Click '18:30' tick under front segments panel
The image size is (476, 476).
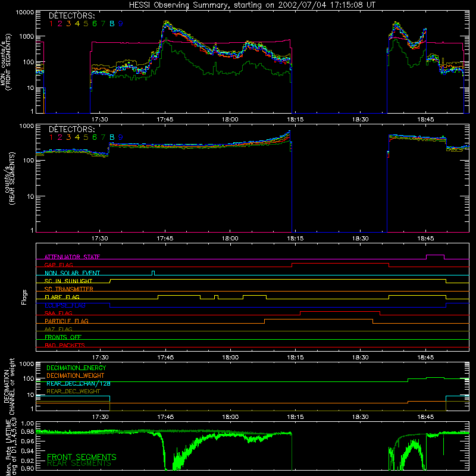pos(361,120)
